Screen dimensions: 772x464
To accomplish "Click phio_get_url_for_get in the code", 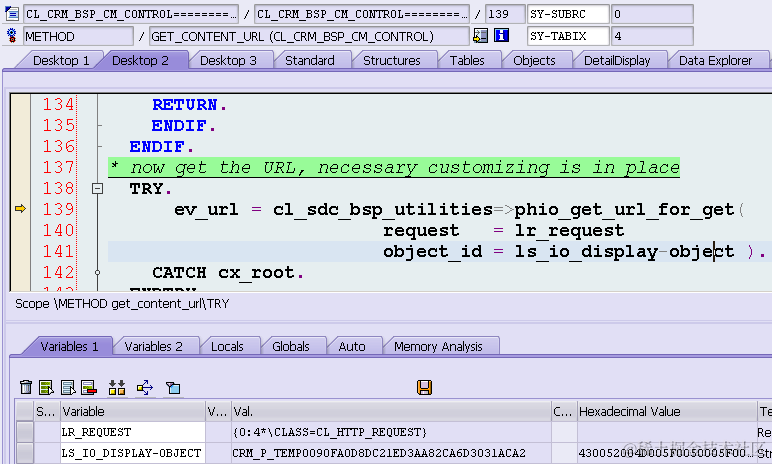I will [624, 209].
